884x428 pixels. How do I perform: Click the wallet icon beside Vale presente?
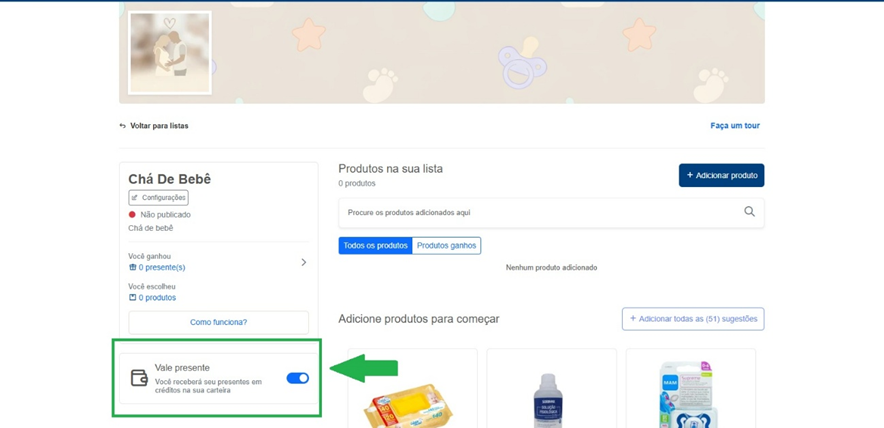[139, 378]
